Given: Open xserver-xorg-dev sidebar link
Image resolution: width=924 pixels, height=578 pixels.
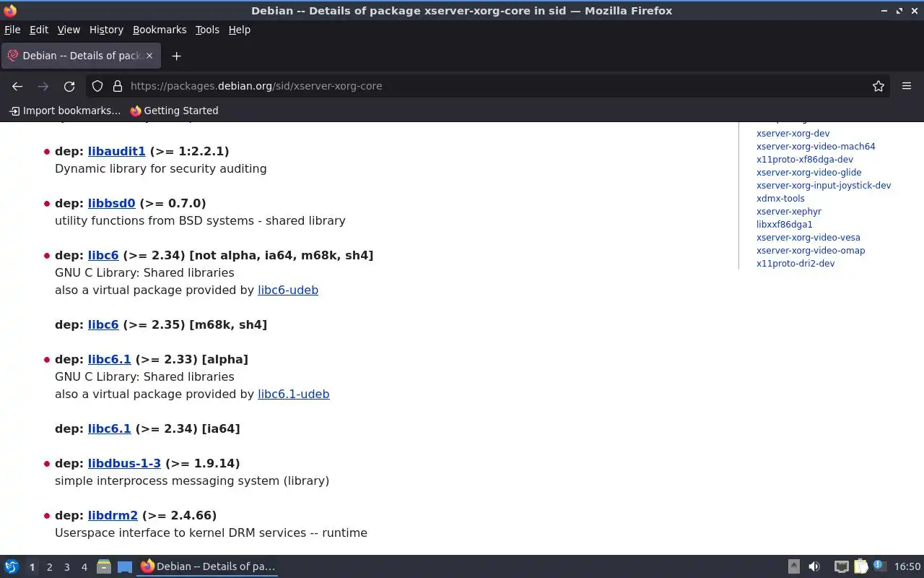Looking at the screenshot, I should tap(793, 133).
